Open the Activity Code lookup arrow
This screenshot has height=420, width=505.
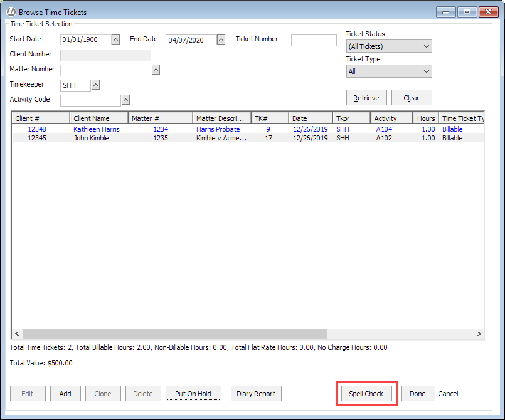(x=126, y=100)
